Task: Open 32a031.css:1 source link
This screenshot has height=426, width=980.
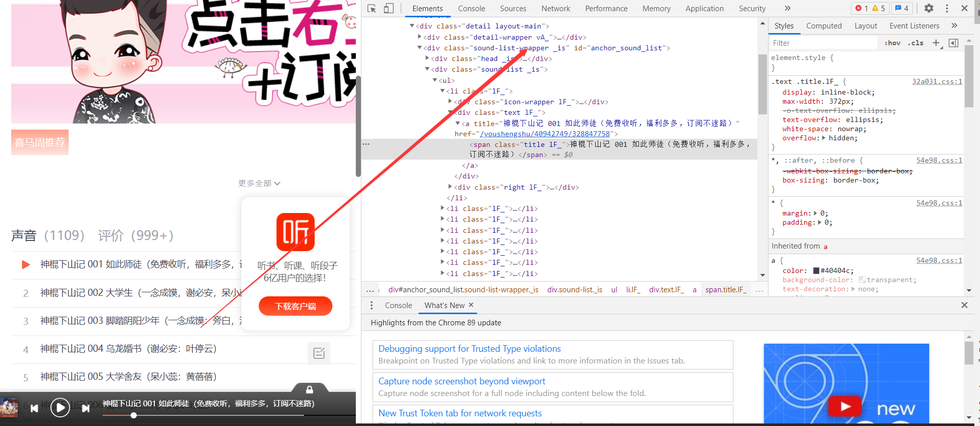Action: (x=937, y=81)
